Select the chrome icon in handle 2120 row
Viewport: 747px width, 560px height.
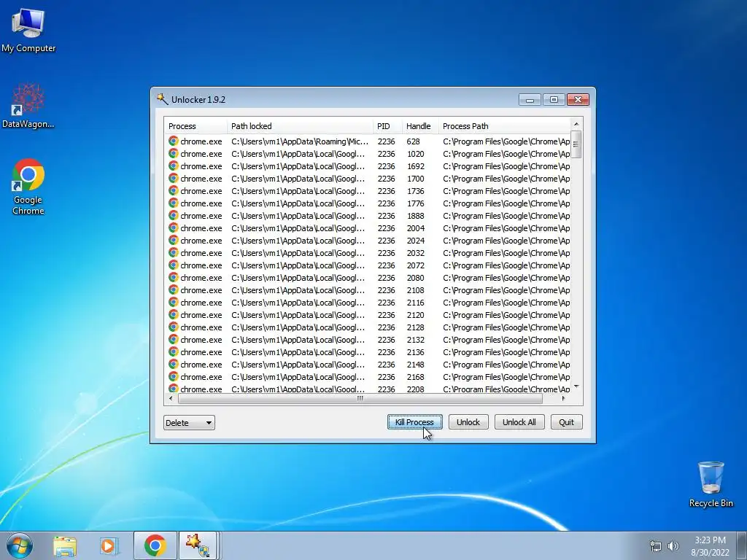(x=174, y=314)
